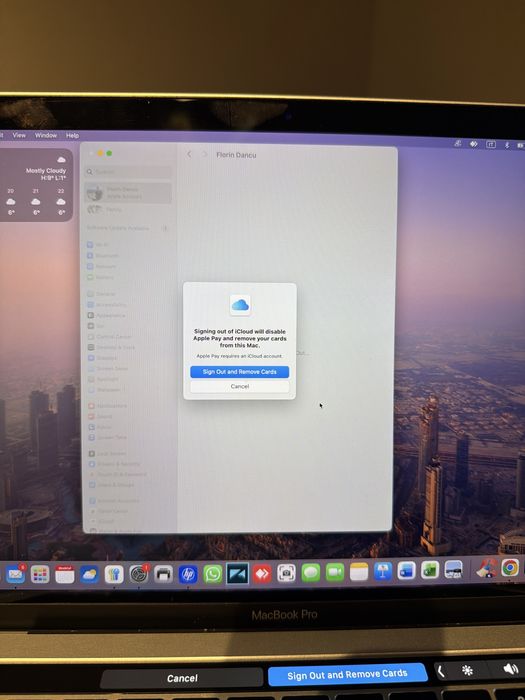Viewport: 525px width, 700px height.
Task: Open Launchpad from the dock
Action: coord(40,574)
